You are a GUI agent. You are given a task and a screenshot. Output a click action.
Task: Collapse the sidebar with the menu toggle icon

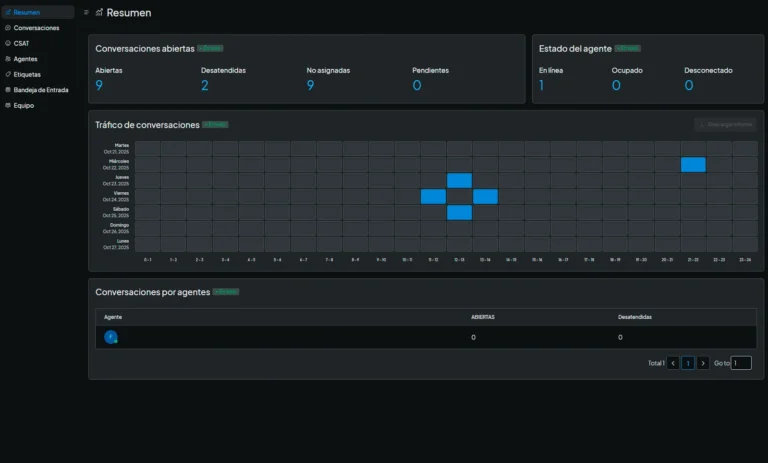(87, 13)
